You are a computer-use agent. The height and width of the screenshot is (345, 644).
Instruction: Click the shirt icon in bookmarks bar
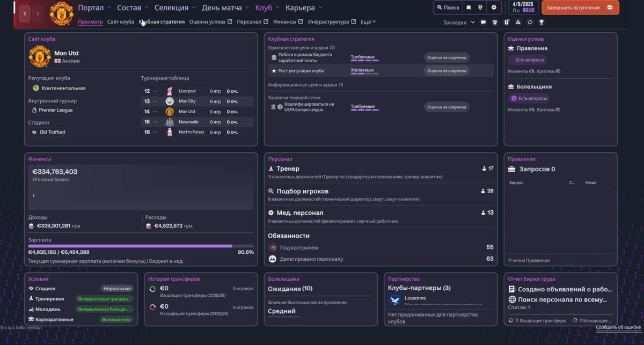495,23
